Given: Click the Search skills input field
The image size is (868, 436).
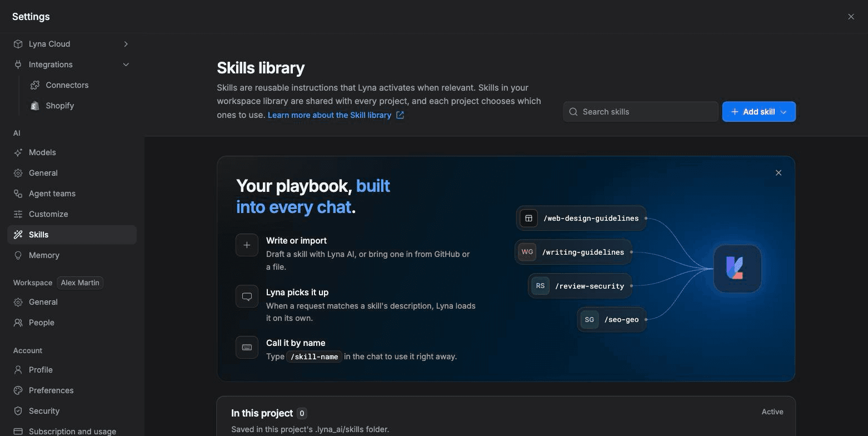Looking at the screenshot, I should [641, 112].
